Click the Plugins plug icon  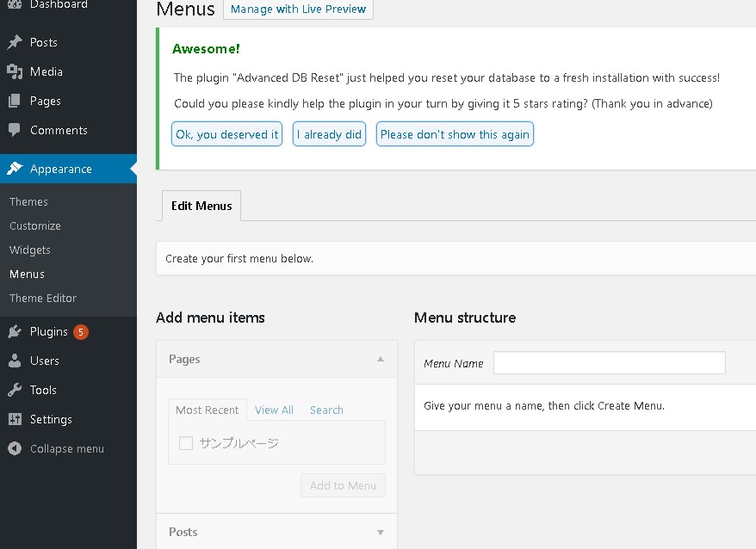pyautogui.click(x=15, y=331)
